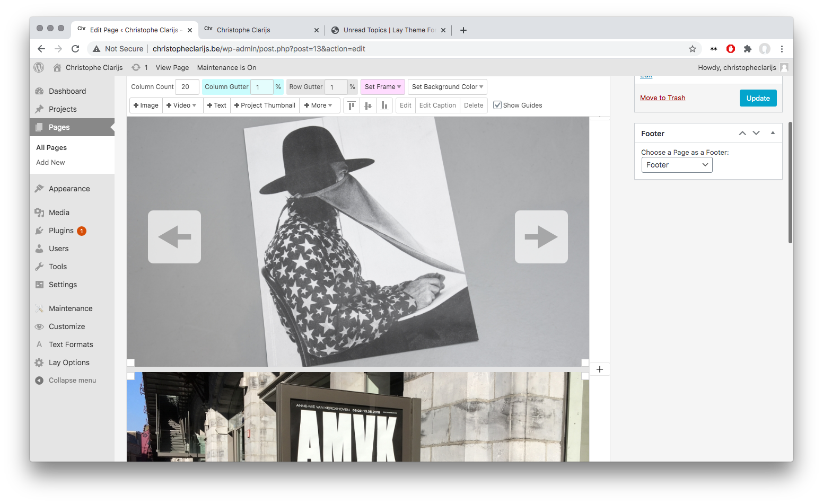Screen dimensions: 823x504
Task: Open the More elements dropdown
Action: [319, 105]
